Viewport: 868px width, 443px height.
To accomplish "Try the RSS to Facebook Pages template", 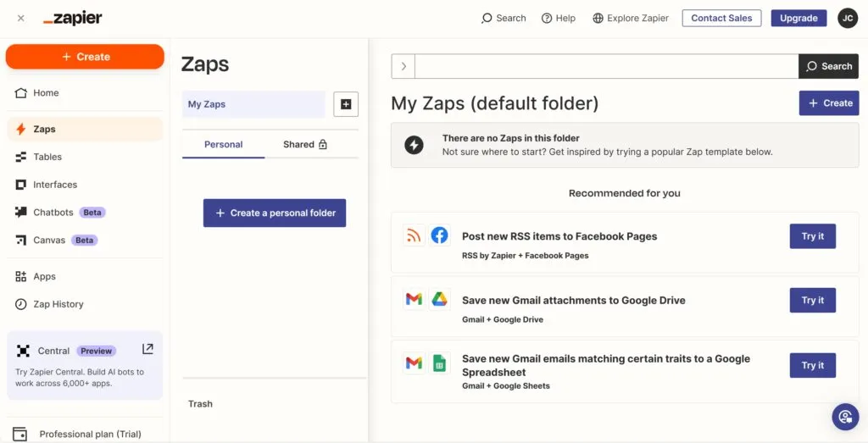I will point(813,236).
